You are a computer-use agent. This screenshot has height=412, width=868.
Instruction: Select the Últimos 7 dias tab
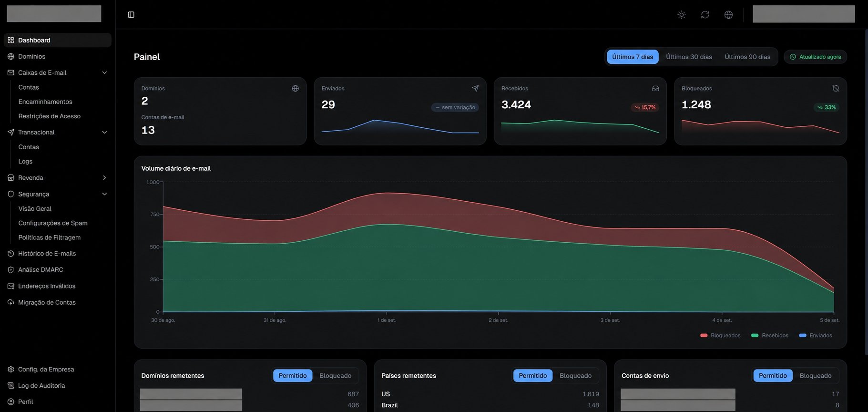[633, 57]
